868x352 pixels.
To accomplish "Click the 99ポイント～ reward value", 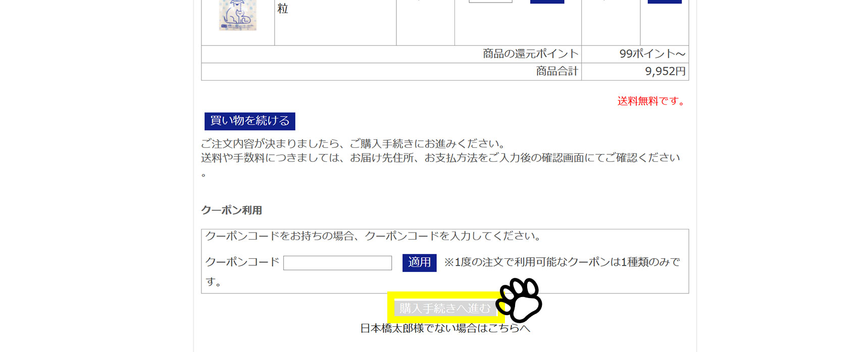I will point(652,54).
